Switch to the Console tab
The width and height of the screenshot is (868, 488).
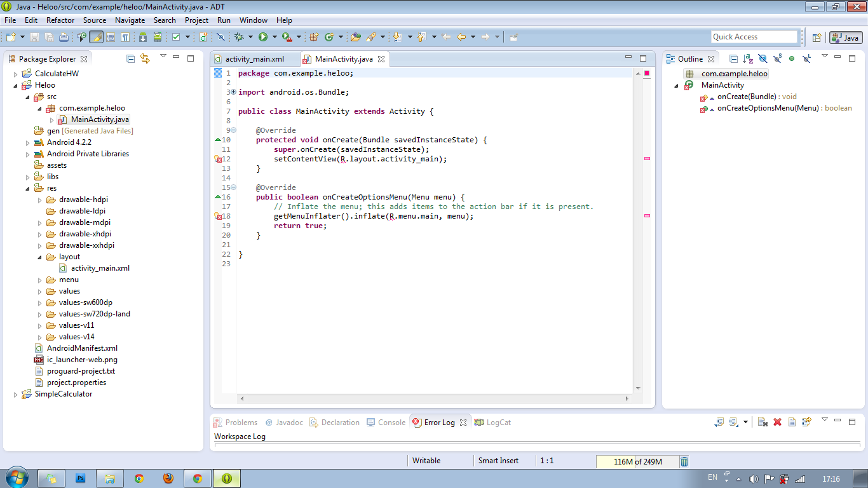(386, 423)
